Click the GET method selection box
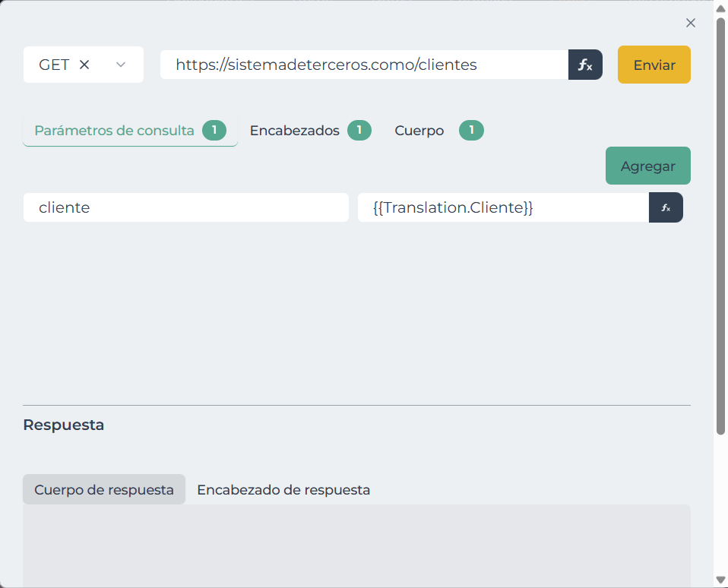The width and height of the screenshot is (728, 588). (55, 65)
